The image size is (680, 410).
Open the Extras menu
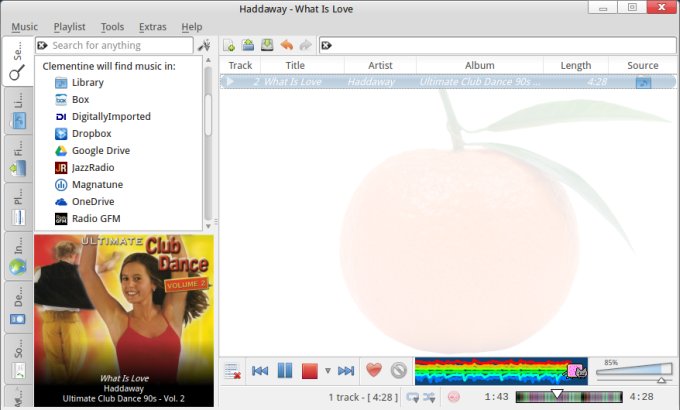point(153,27)
